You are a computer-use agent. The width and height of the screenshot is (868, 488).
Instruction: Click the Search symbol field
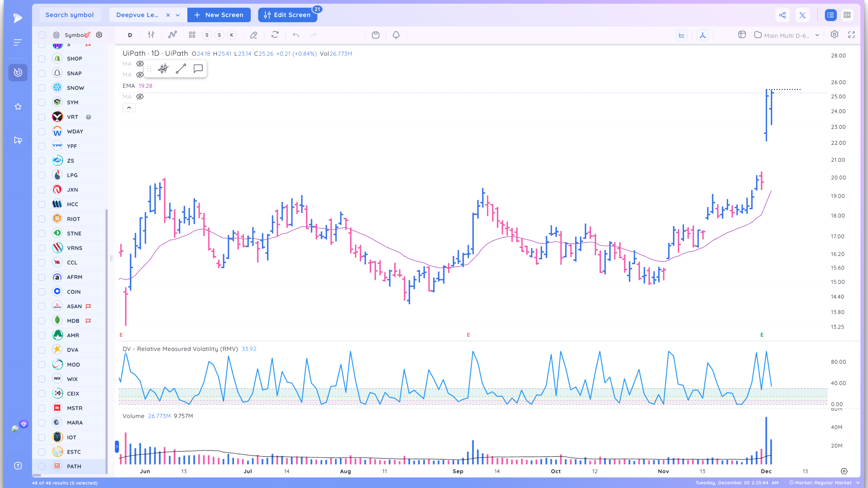point(70,15)
